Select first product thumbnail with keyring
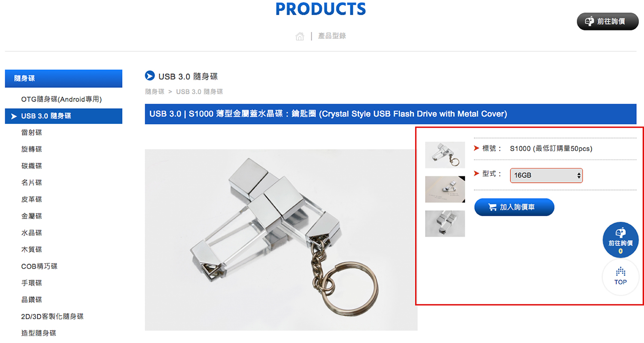Image resolution: width=644 pixels, height=343 pixels. (x=445, y=155)
